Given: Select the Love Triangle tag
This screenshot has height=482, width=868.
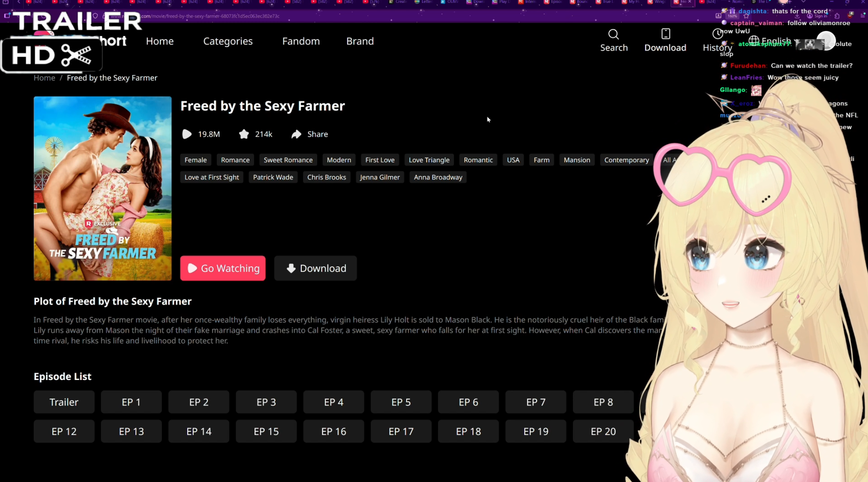Looking at the screenshot, I should (429, 160).
